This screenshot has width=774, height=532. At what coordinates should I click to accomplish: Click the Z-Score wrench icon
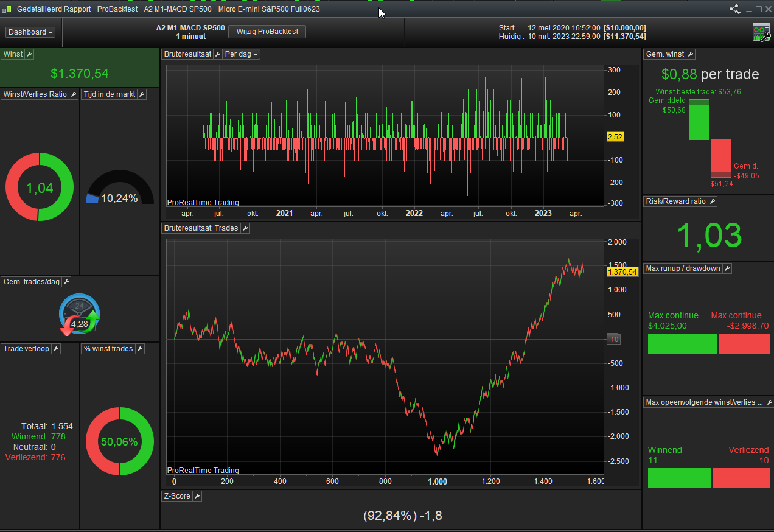point(197,496)
